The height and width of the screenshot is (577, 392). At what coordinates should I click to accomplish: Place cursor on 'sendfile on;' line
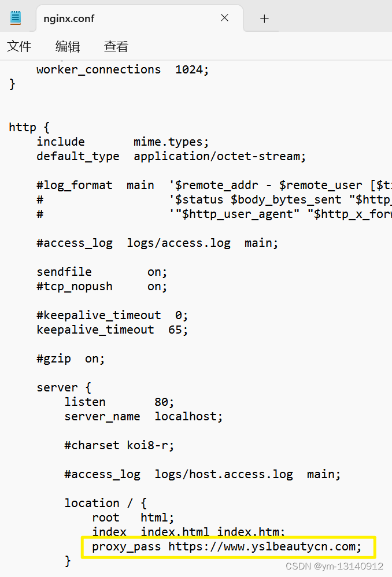point(102,272)
